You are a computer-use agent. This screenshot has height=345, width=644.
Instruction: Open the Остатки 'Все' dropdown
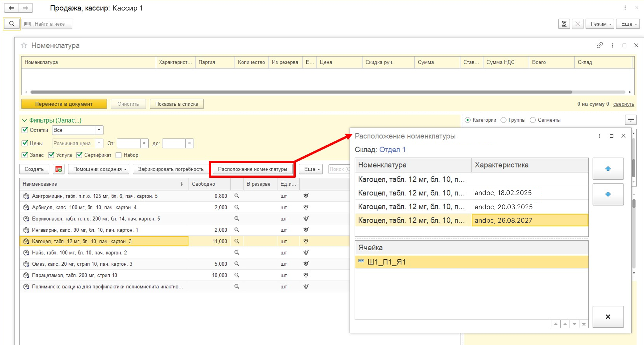point(99,130)
